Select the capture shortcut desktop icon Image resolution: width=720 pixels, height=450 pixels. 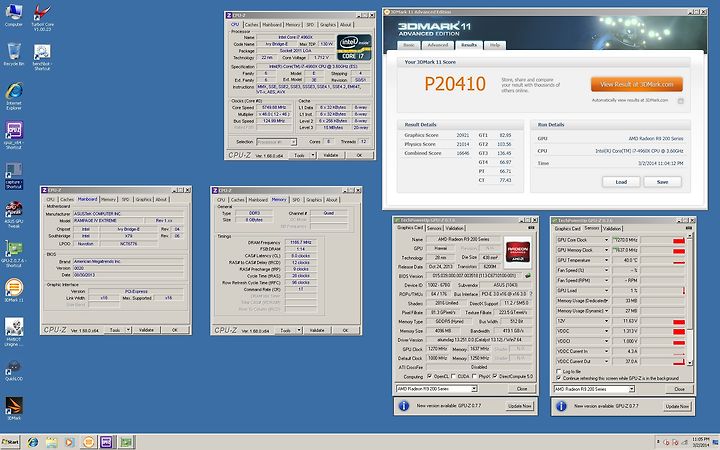pyautogui.click(x=14, y=175)
